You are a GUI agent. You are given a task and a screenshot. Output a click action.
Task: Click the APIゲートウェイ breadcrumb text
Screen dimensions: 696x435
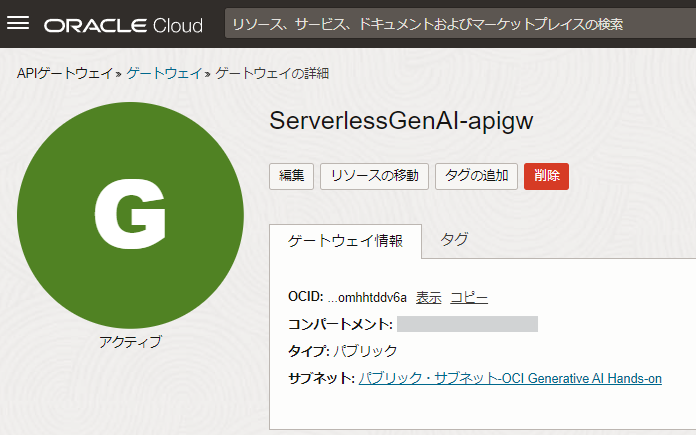[x=65, y=73]
